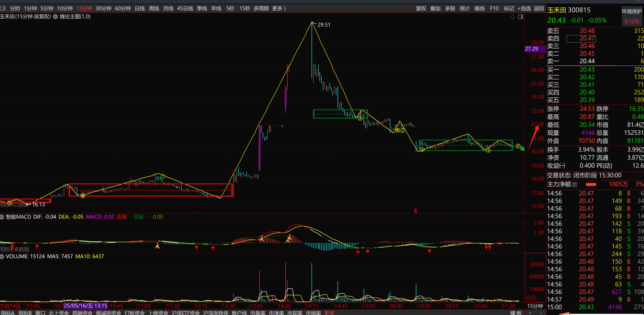Viewport: 644px width, 315px height.
Task: Switch to 日线 daily chart
Action: click(140, 8)
